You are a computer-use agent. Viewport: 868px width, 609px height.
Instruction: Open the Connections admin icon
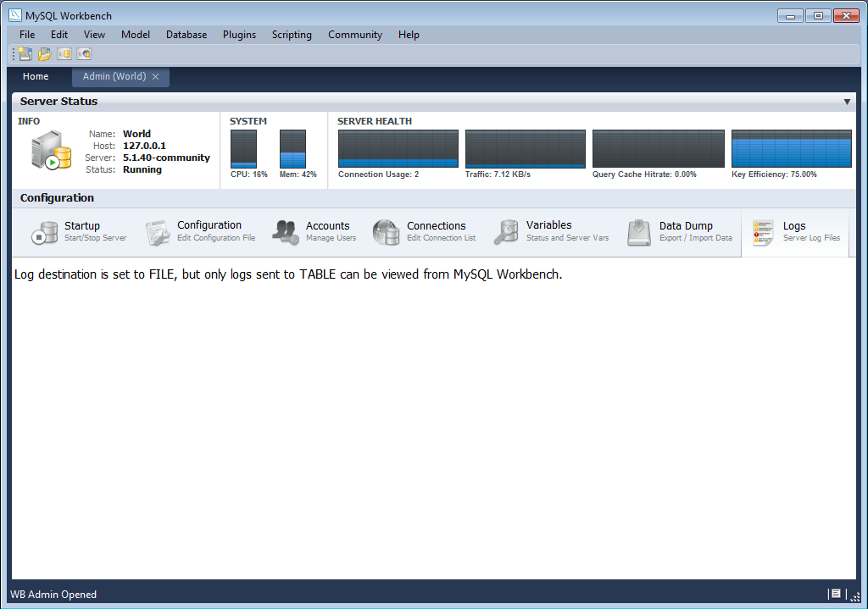(386, 233)
